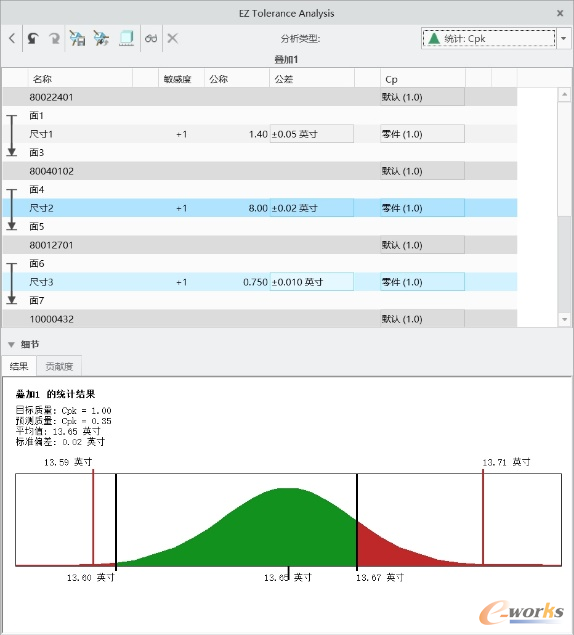Click the glasses preview icon
This screenshot has width=574, height=635.
tap(151, 38)
